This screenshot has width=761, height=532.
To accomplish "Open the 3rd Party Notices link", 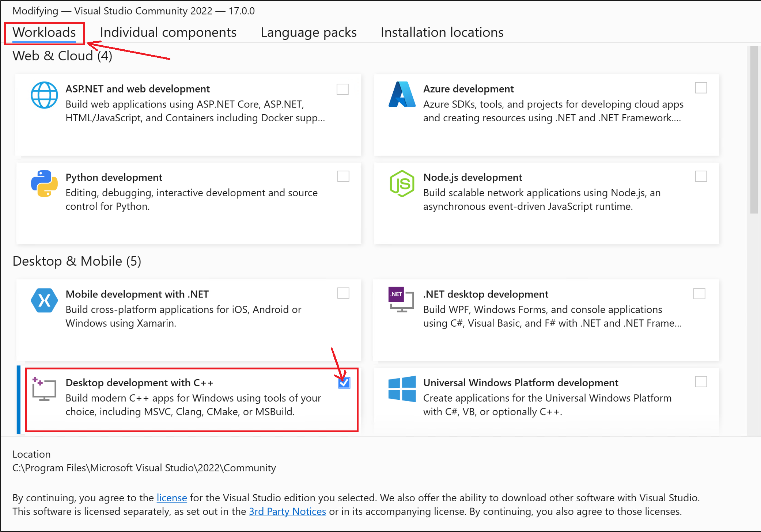I will [x=287, y=511].
